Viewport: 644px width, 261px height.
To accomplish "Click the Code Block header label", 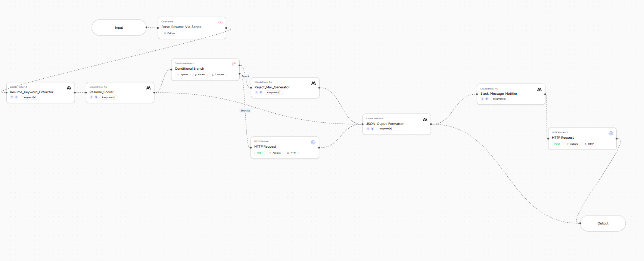I will tap(167, 22).
